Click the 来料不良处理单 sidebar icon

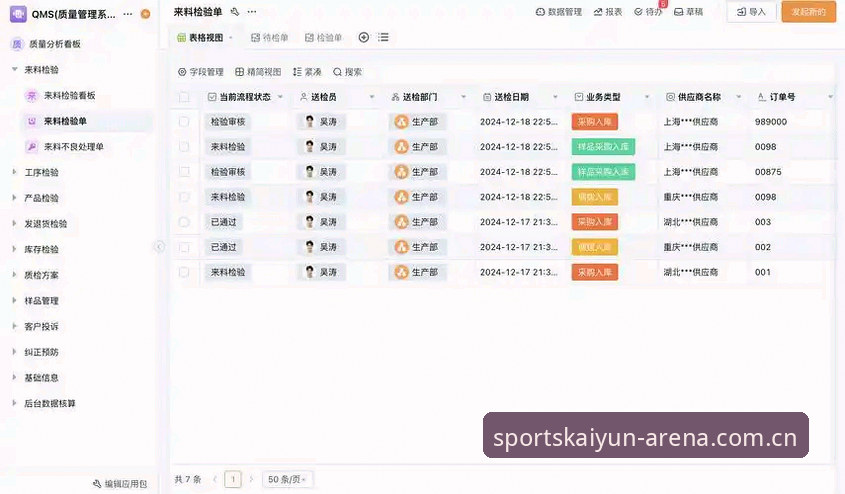(31, 147)
